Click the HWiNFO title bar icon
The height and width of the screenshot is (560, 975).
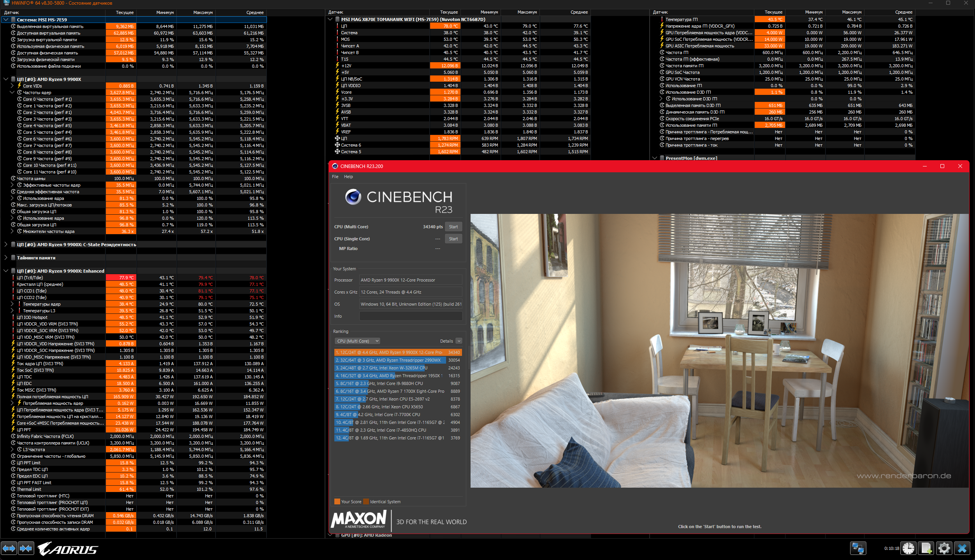click(6, 3)
